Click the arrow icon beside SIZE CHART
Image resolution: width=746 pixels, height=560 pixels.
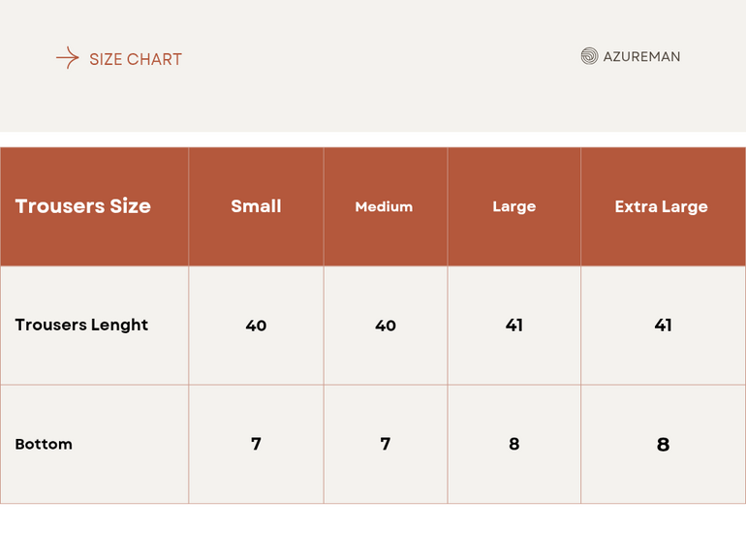[67, 58]
